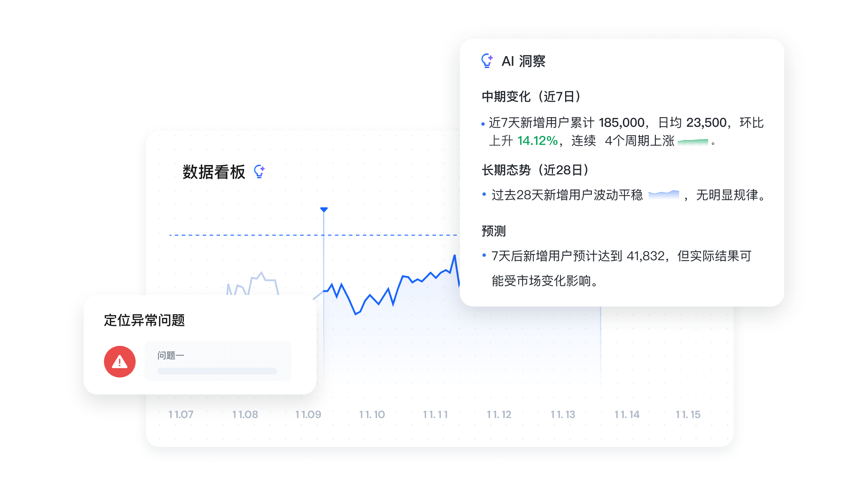Click the blue triangle marker above the chart
Image resolution: width=868 pixels, height=486 pixels.
(324, 209)
